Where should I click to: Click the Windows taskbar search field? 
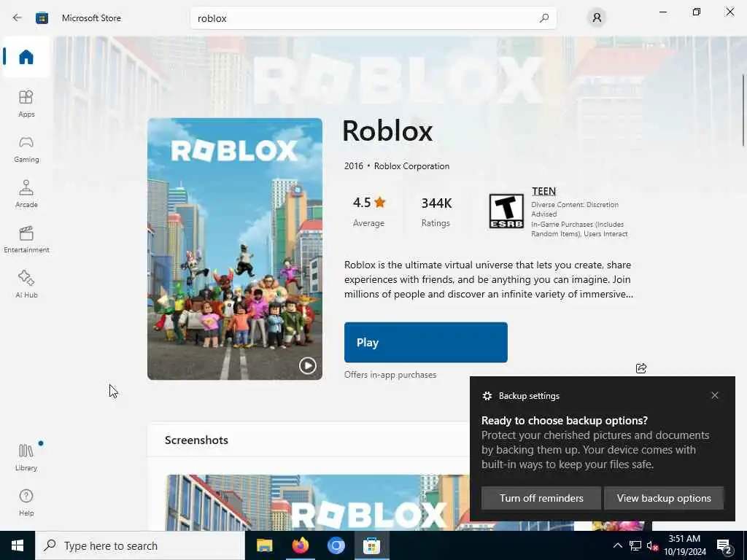(139, 545)
